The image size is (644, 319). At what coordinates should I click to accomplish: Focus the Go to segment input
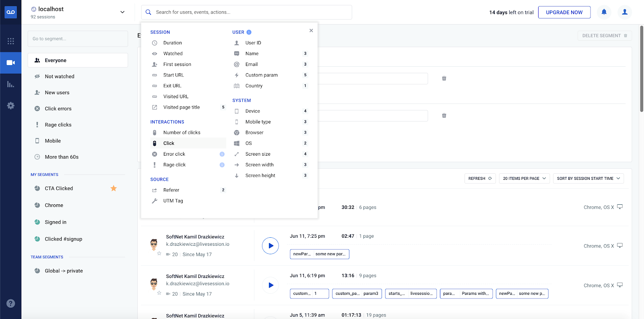pyautogui.click(x=78, y=39)
